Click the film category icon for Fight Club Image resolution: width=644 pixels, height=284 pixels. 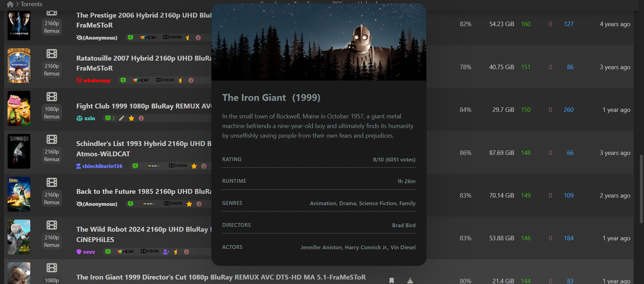pos(52,97)
